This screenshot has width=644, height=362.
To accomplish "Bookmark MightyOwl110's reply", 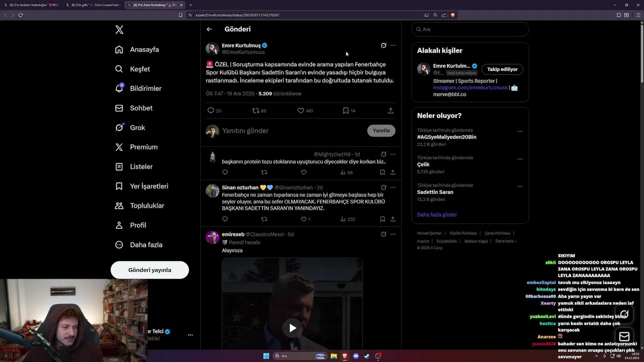I will (x=382, y=172).
